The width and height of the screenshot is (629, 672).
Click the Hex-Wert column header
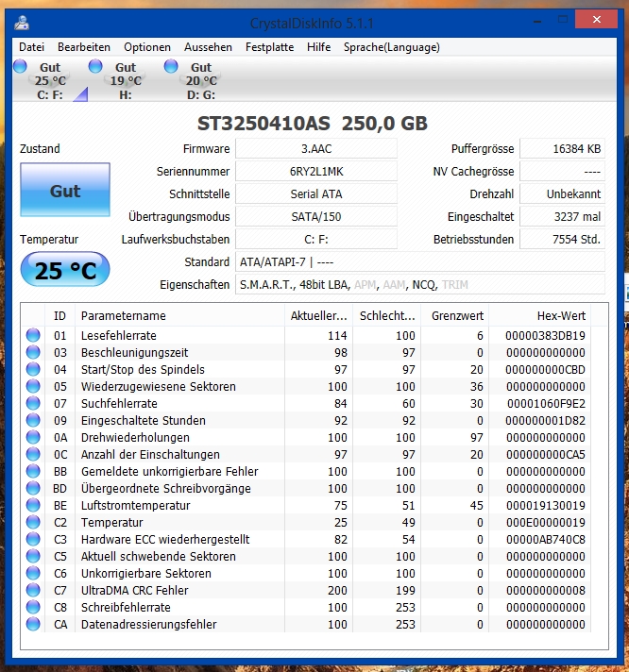pyautogui.click(x=540, y=316)
